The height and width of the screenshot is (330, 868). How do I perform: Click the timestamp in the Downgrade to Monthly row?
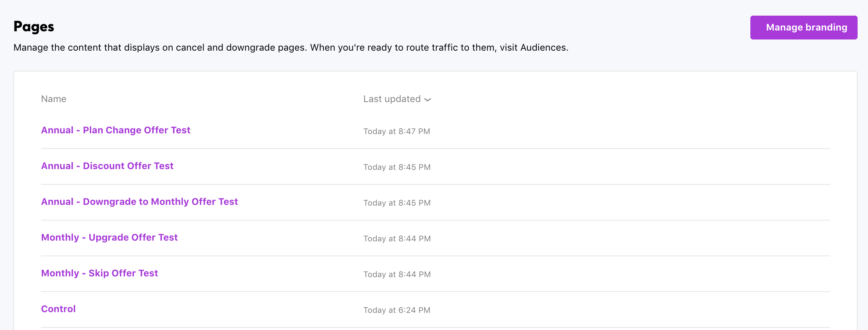[x=397, y=203]
